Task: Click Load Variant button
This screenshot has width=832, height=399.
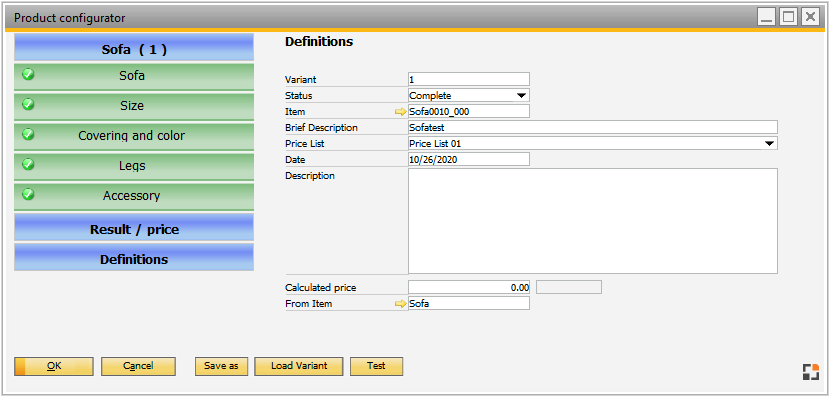Action: tap(299, 366)
